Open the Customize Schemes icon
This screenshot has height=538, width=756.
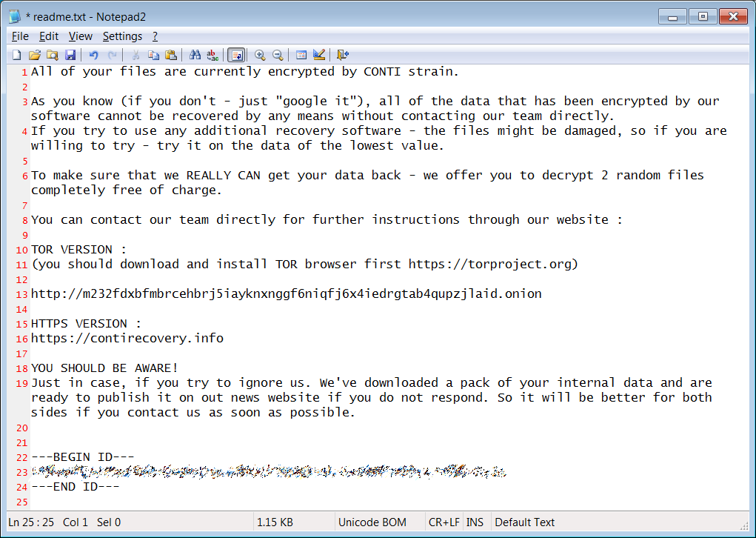[318, 55]
